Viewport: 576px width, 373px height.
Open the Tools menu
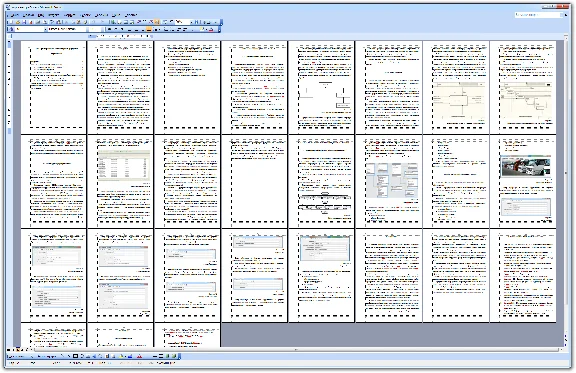tap(85, 15)
